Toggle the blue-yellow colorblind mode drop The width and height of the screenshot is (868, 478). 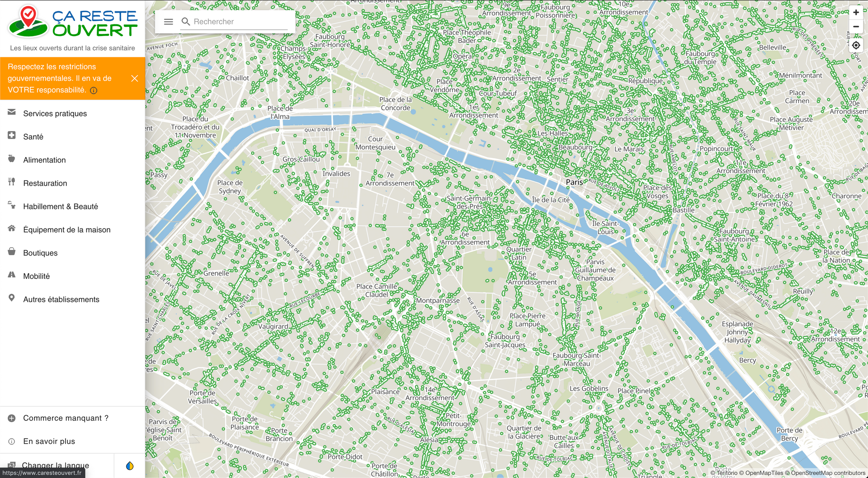[130, 466]
